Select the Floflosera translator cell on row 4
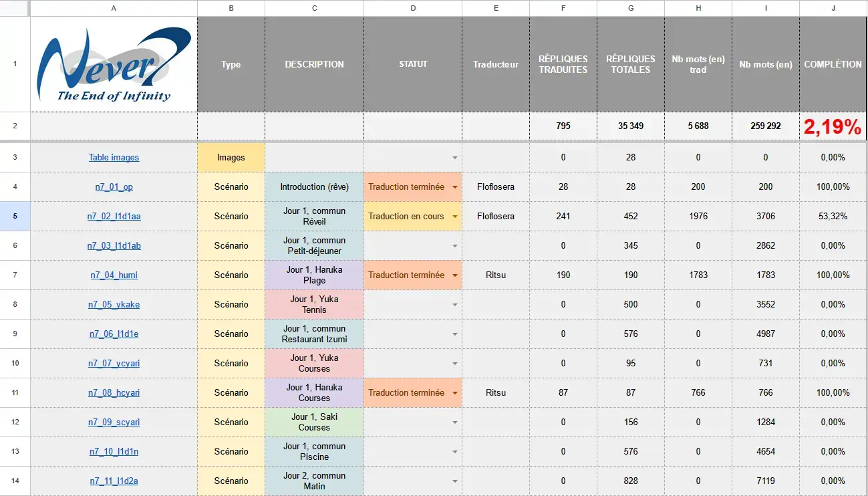 pos(495,187)
